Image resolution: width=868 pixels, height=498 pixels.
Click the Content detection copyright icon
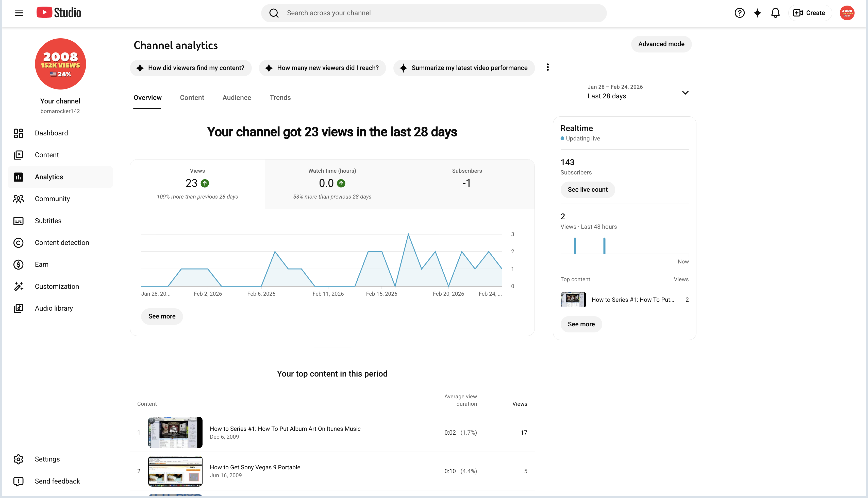(19, 242)
